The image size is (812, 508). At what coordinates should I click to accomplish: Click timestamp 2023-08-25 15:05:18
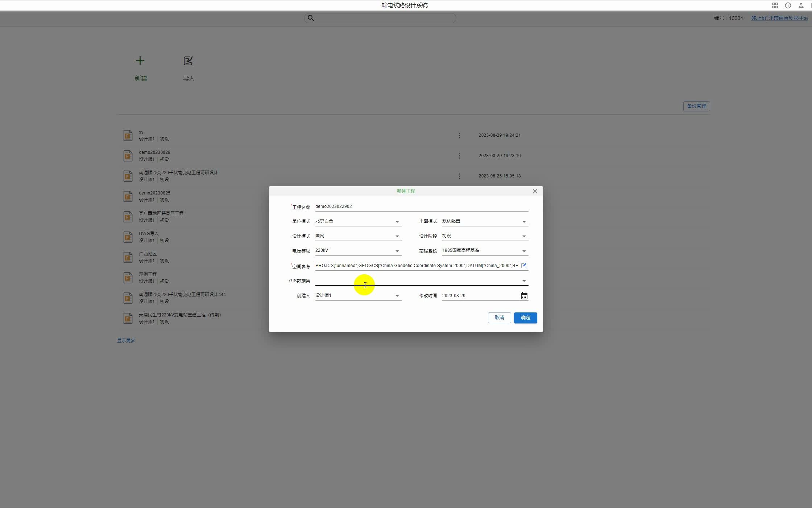tap(500, 176)
